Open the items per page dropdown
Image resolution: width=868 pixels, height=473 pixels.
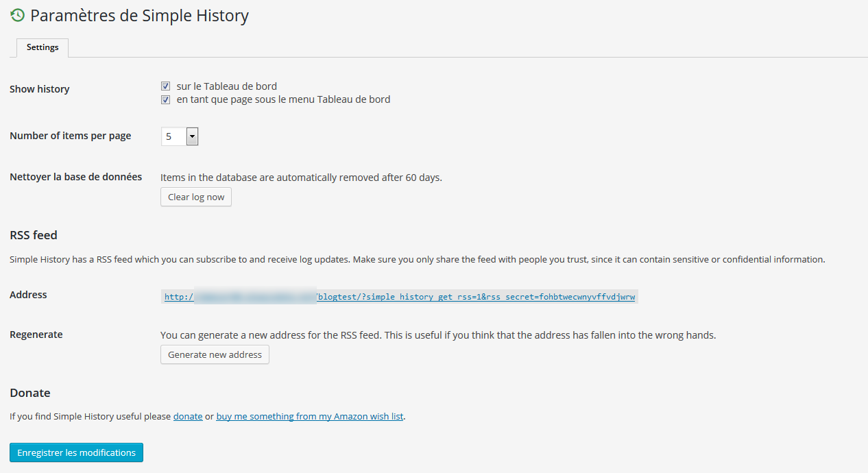click(x=180, y=136)
